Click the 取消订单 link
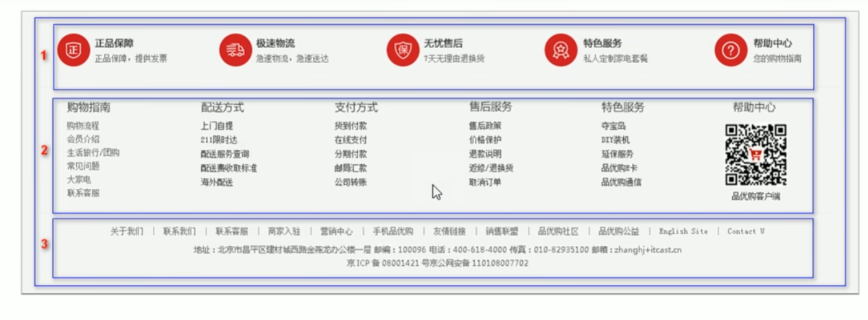 click(x=485, y=182)
